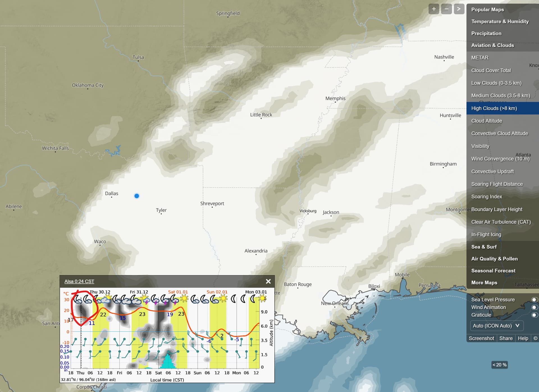The width and height of the screenshot is (539, 392).
Task: Click the Screenshot button
Action: [481, 338]
